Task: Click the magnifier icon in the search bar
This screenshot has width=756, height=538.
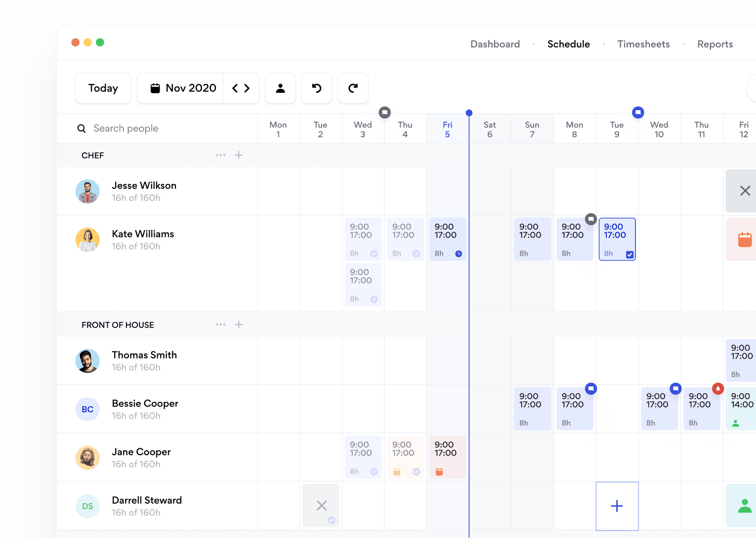Action: [81, 128]
